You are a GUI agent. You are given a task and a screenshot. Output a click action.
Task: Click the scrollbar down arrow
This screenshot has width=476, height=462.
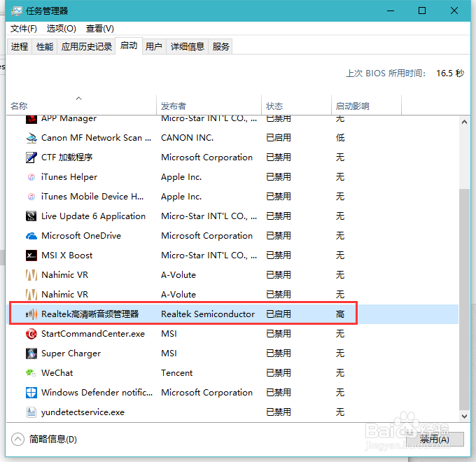(x=464, y=416)
